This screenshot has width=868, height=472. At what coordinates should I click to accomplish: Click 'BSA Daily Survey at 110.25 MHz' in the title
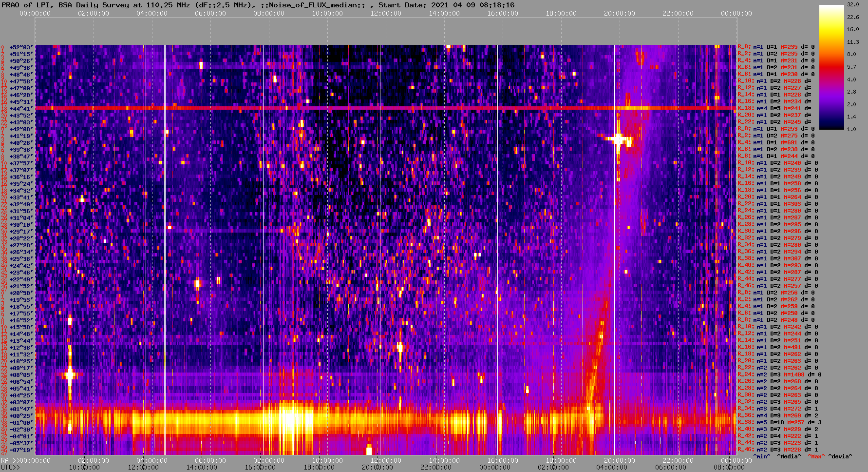tap(124, 5)
